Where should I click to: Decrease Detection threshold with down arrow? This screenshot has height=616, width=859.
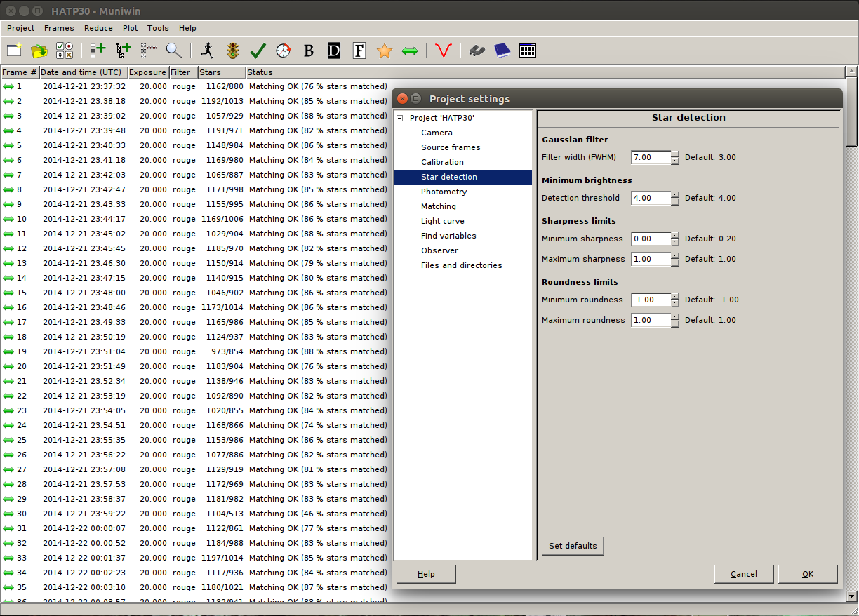click(675, 201)
